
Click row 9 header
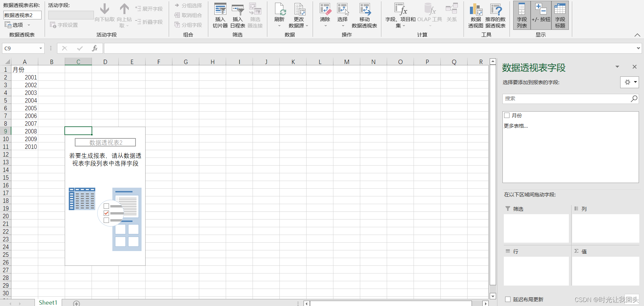click(5, 131)
